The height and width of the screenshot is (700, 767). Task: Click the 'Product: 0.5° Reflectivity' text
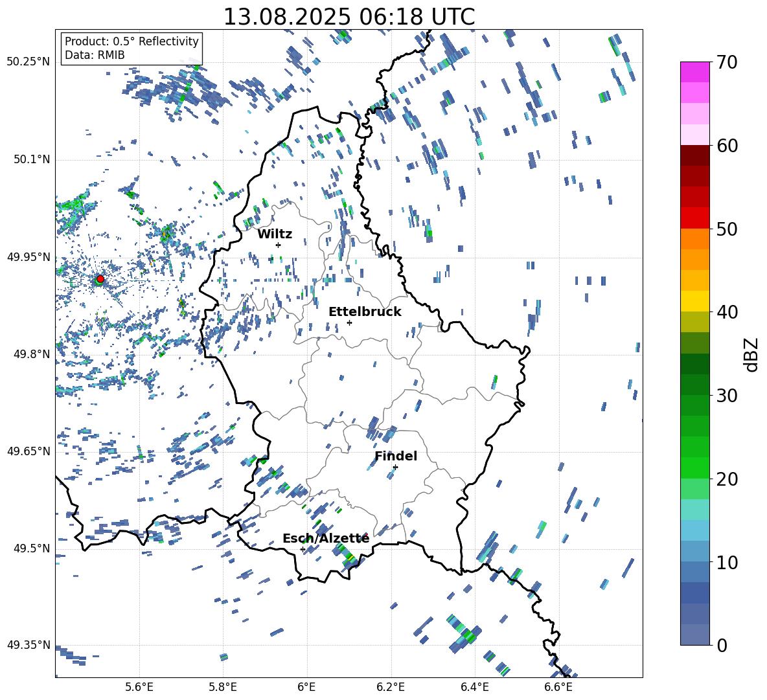click(x=132, y=41)
